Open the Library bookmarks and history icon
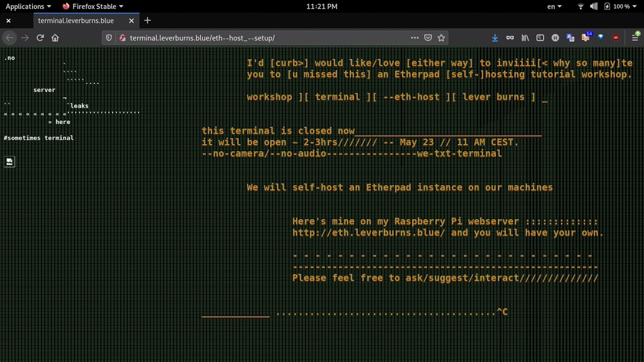644x362 pixels. (525, 38)
